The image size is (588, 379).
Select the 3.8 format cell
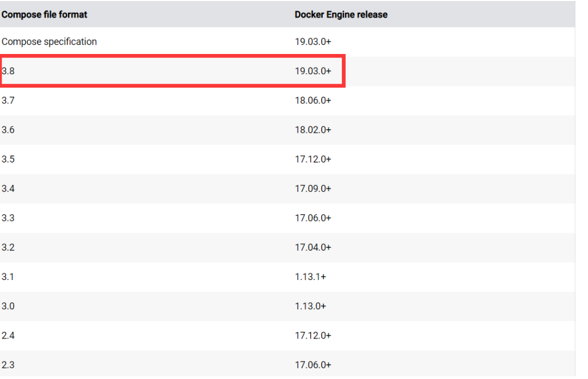coord(8,71)
